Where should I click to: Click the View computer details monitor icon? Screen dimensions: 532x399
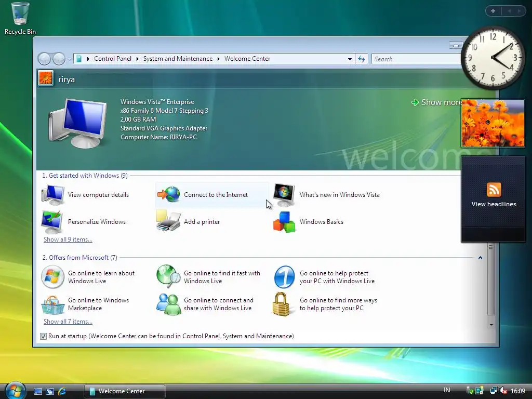pyautogui.click(x=52, y=195)
